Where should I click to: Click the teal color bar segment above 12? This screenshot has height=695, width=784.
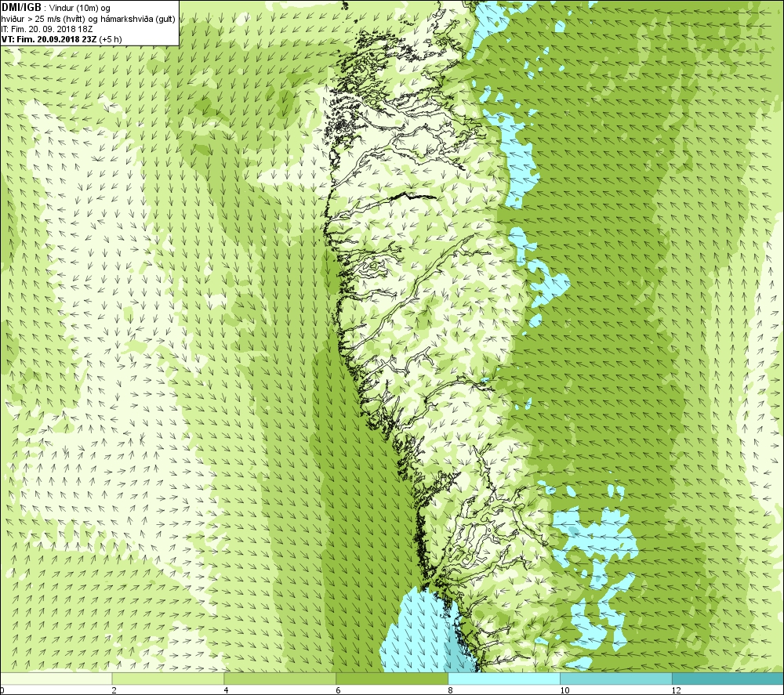728,679
